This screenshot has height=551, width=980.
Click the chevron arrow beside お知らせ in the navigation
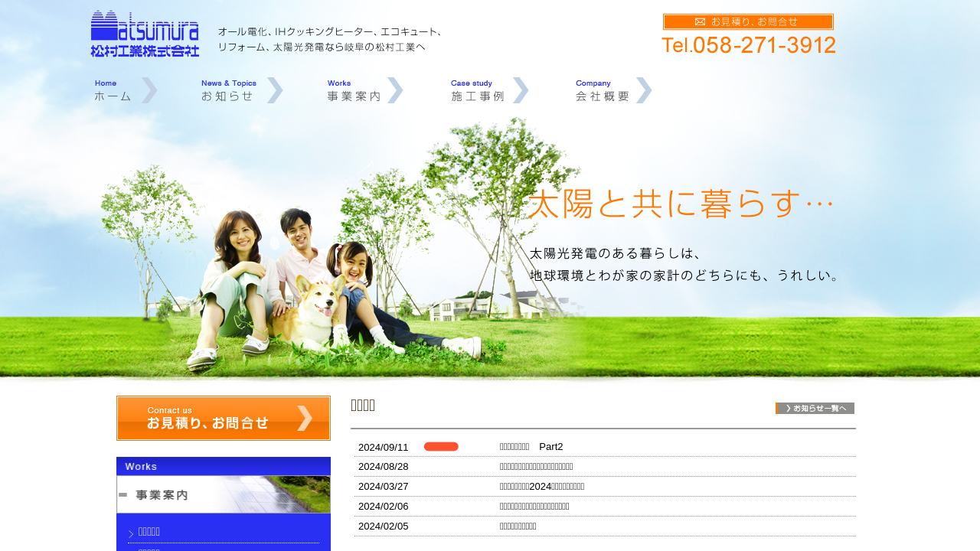click(x=275, y=90)
